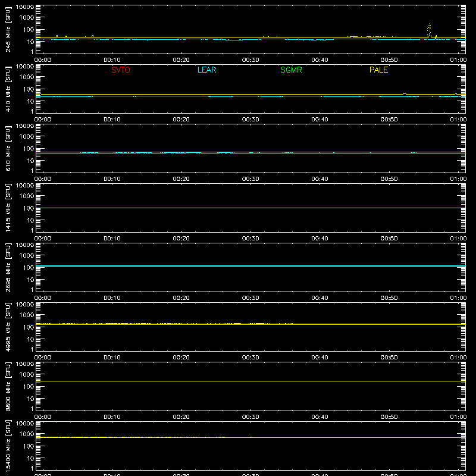Select the 410 MHz [SFU] axis title
The width and height of the screenshot is (476, 476).
point(8,89)
